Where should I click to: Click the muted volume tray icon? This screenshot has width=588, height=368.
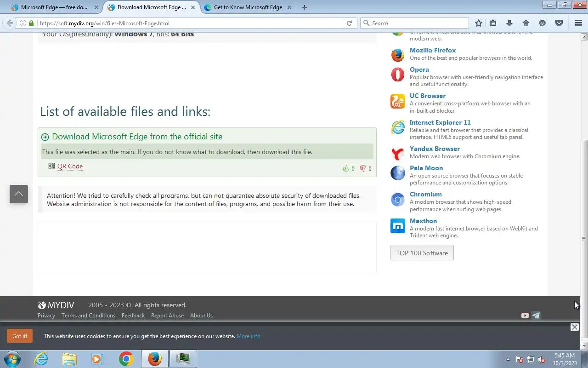[542, 359]
